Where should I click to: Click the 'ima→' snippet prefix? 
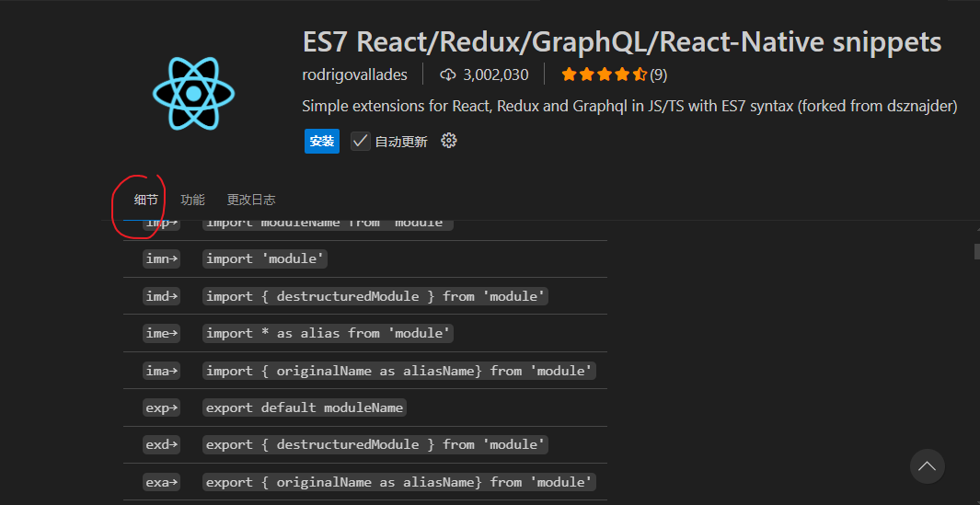[x=161, y=371]
